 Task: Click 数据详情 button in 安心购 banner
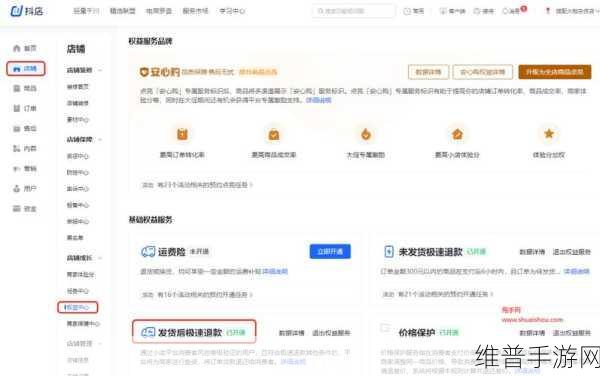click(429, 72)
